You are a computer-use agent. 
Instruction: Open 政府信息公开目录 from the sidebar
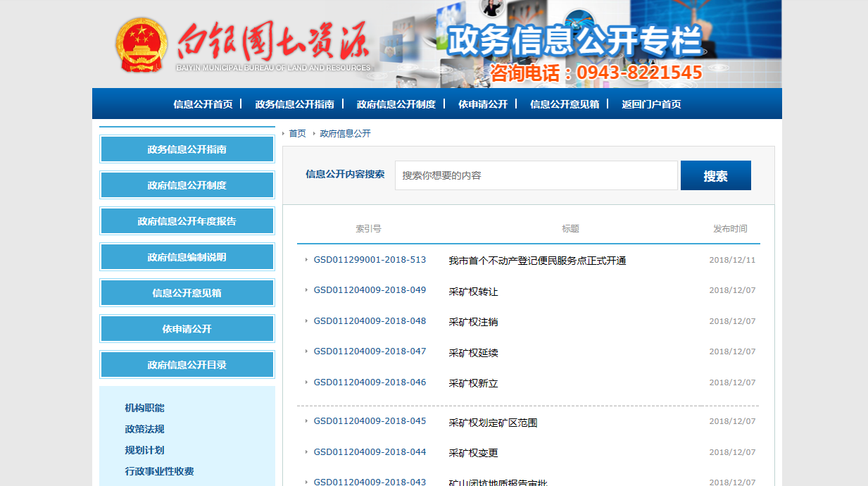[x=187, y=364]
